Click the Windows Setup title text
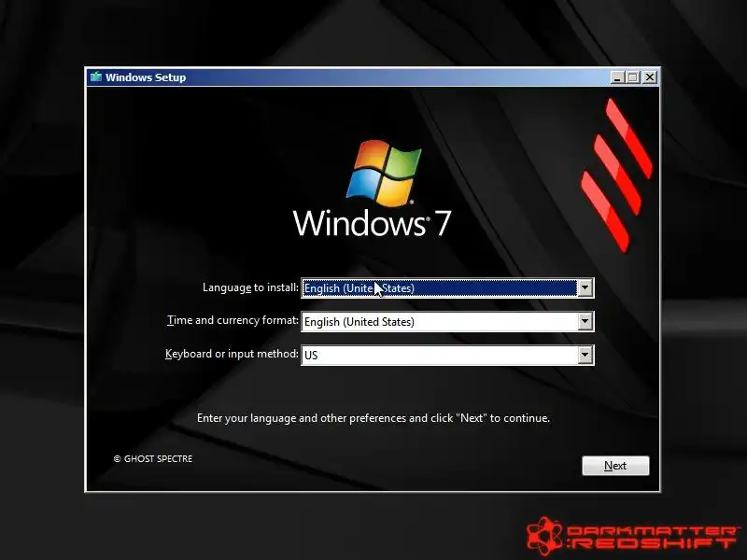Screen dimensions: 747x560 pos(146,77)
